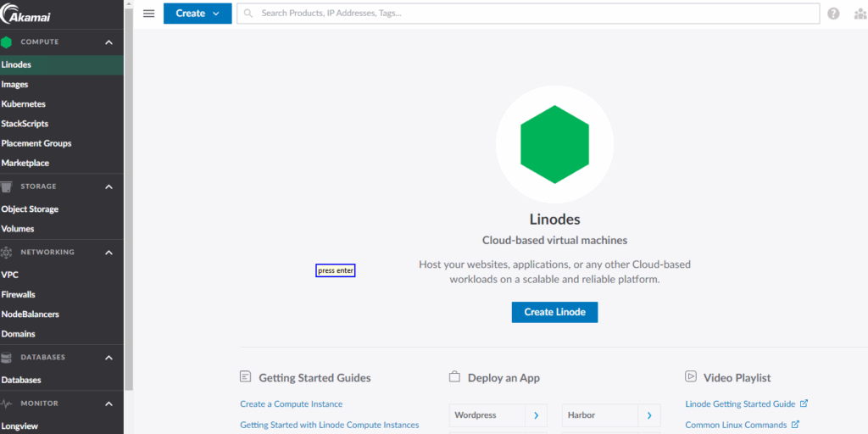Viewport: 868px width, 434px height.
Task: Collapse the Databases section chevron
Action: pyautogui.click(x=108, y=358)
